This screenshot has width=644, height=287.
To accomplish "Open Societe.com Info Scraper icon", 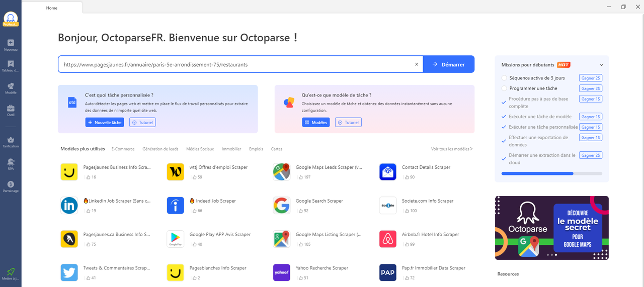I will coord(388,205).
